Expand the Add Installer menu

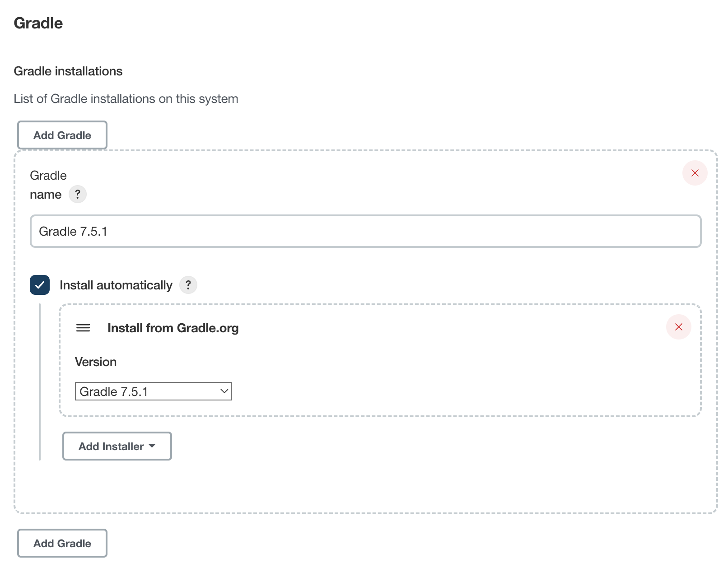tap(117, 446)
